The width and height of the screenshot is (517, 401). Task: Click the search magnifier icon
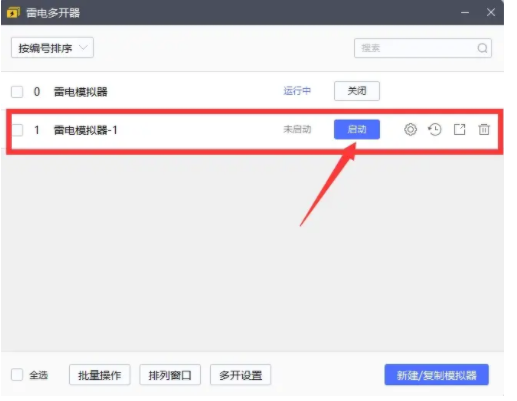[482, 48]
